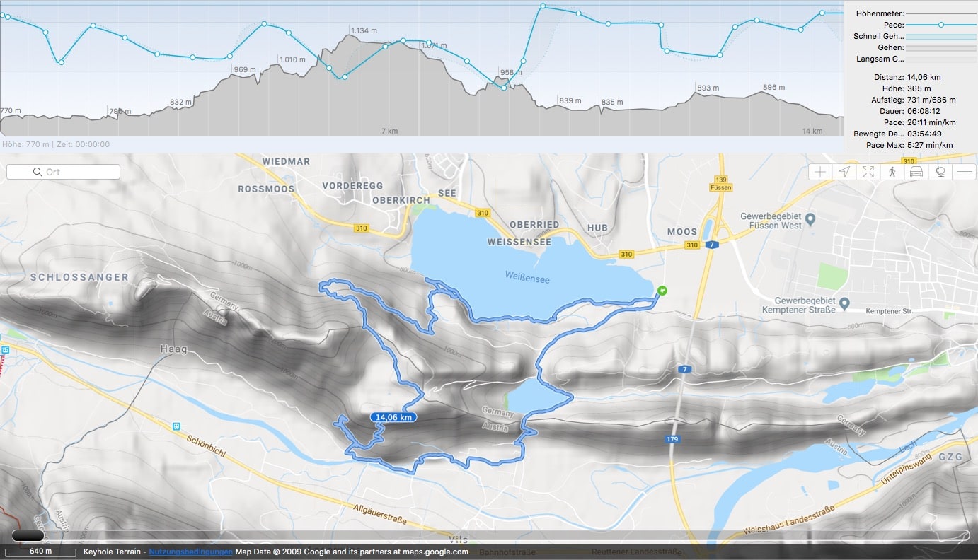Click the OBERKIRCH map label
This screenshot has height=560, width=978.
click(x=401, y=200)
